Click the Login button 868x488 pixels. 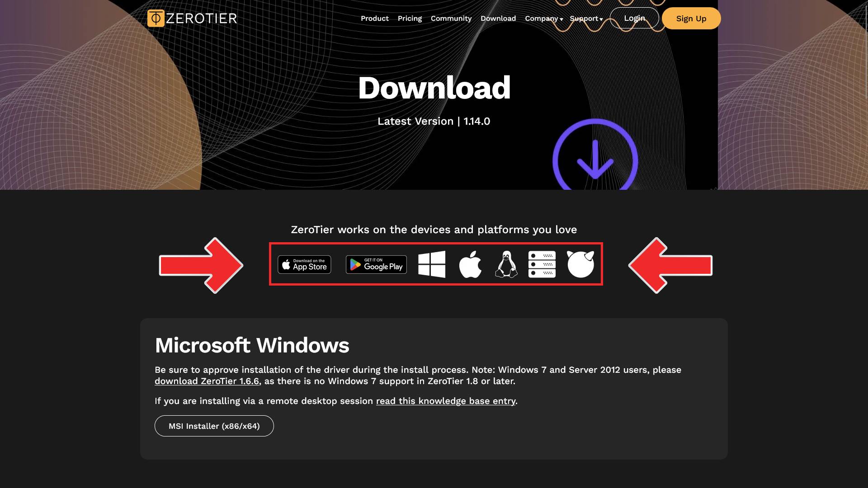pos(634,18)
